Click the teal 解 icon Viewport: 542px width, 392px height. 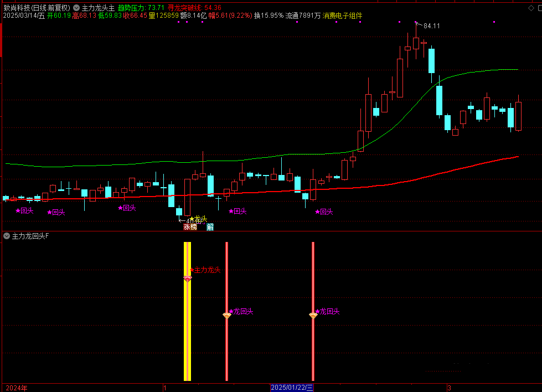(210, 226)
